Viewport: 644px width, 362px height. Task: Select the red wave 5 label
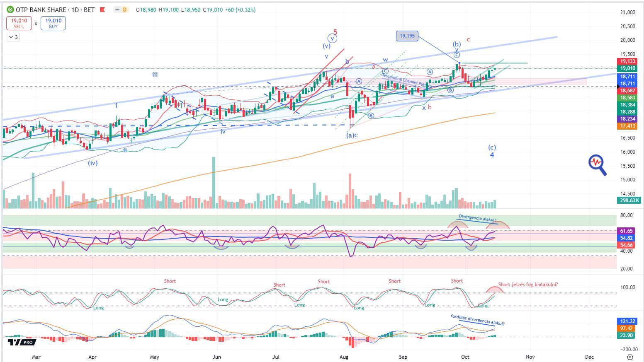(x=335, y=32)
